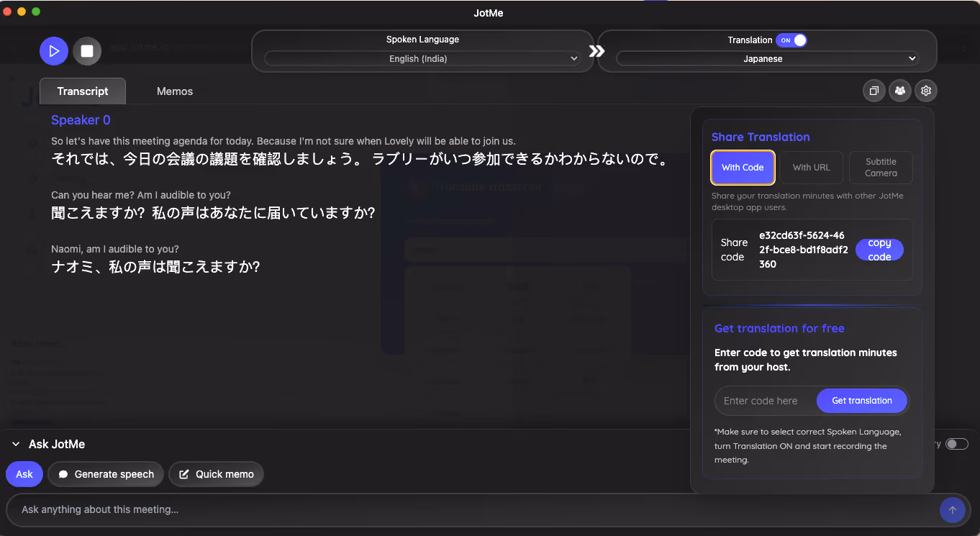This screenshot has width=980, height=536.
Task: Click the transcript line starting "So let's have this meeting"
Action: pyautogui.click(x=283, y=141)
